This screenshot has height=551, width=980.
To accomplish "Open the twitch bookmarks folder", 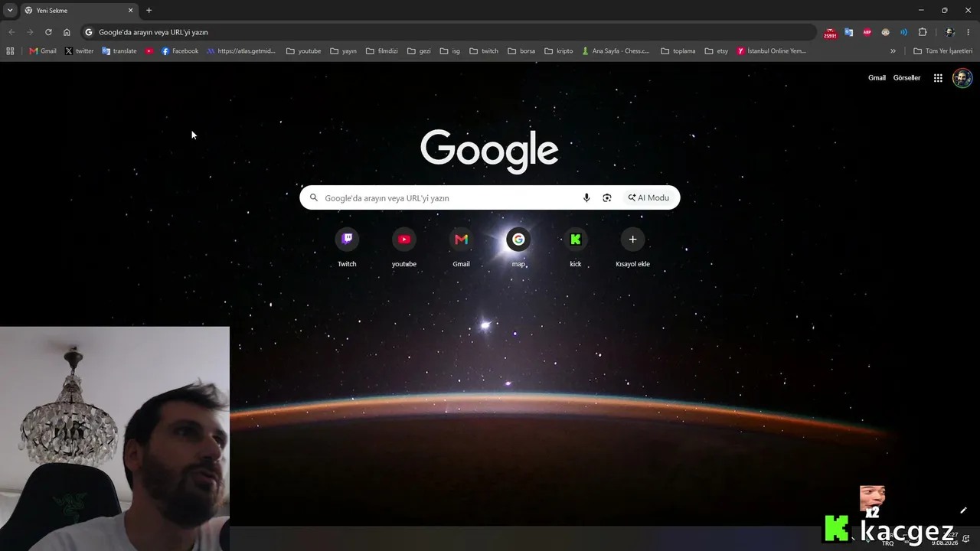I will [x=484, y=51].
